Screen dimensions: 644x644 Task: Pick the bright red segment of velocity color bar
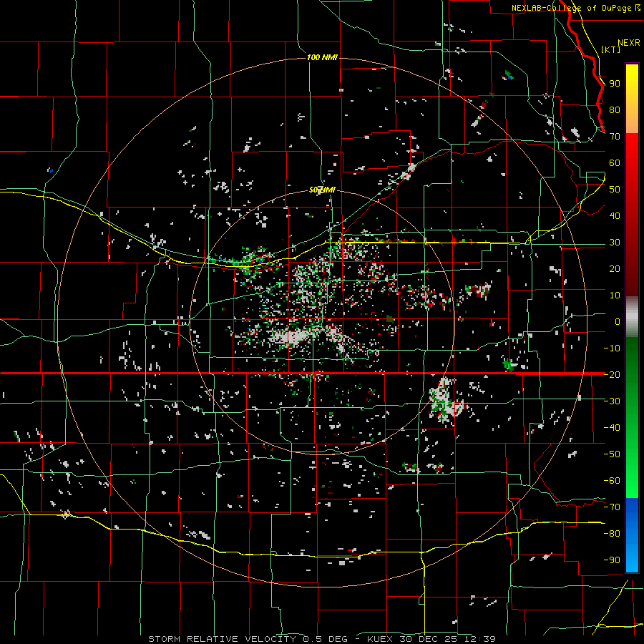632,152
